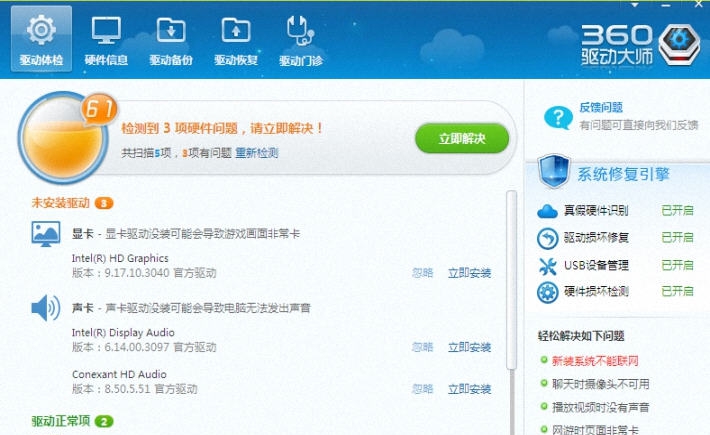The width and height of the screenshot is (710, 435).
Task: Click the green badge next to 驱动正常项
Action: tap(104, 421)
